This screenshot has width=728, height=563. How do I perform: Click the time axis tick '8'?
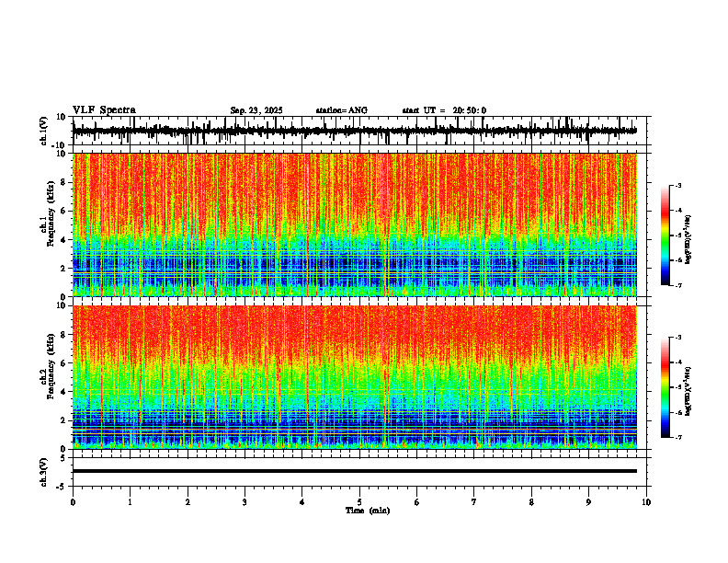tap(531, 502)
